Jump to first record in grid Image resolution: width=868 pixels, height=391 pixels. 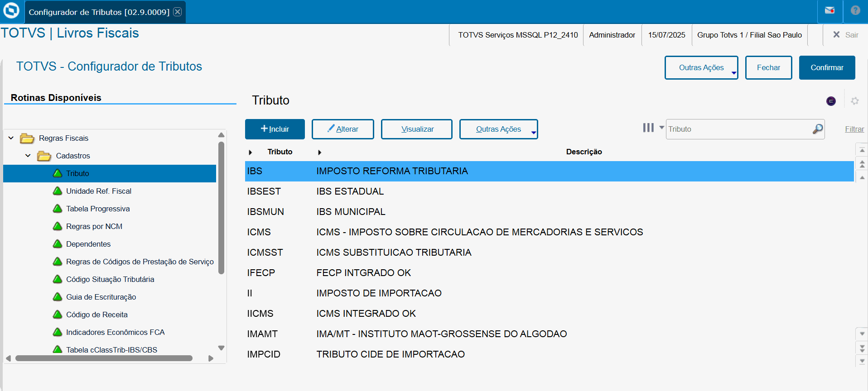click(x=862, y=150)
